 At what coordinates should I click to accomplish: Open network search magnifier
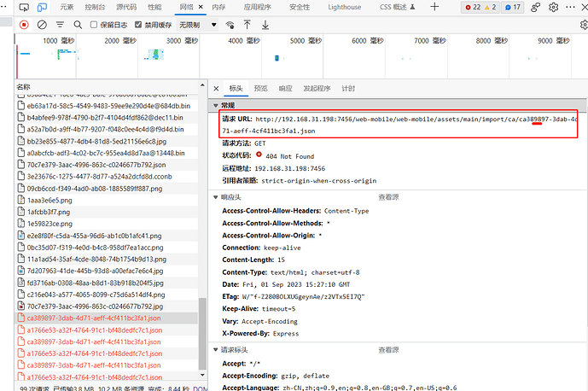pos(78,25)
